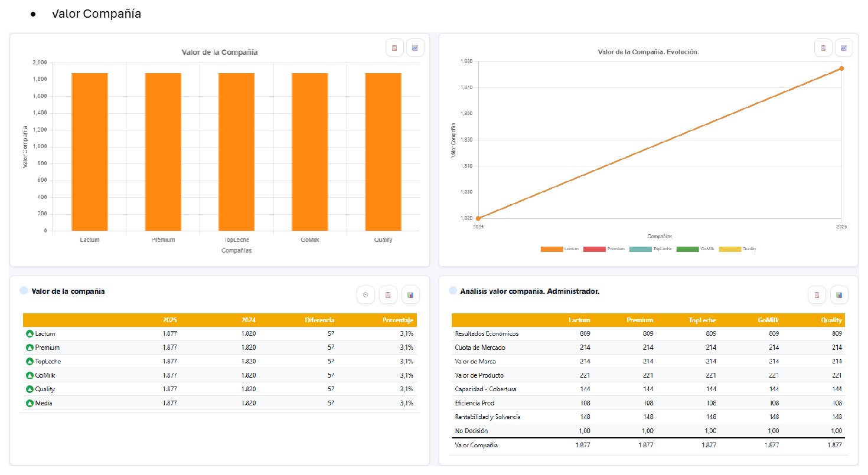Click the Diferencia column header

tap(319, 320)
